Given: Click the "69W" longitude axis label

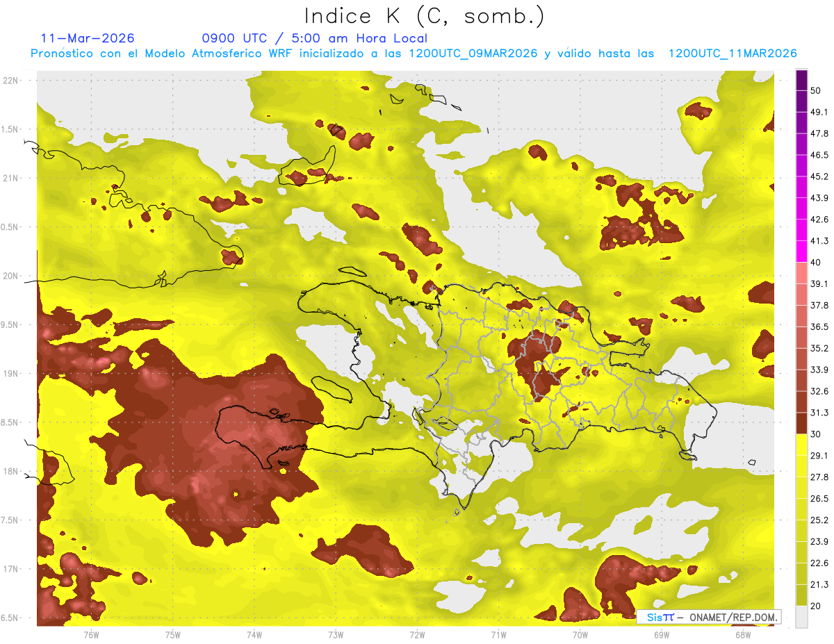Looking at the screenshot, I should tap(662, 635).
